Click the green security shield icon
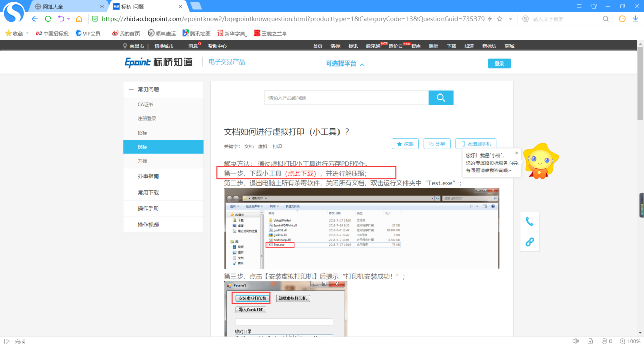644x346 pixels. (95, 19)
